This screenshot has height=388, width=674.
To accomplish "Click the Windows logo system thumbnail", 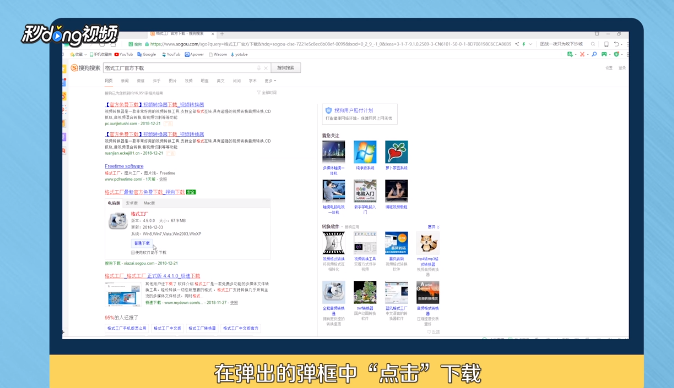I will [365, 152].
